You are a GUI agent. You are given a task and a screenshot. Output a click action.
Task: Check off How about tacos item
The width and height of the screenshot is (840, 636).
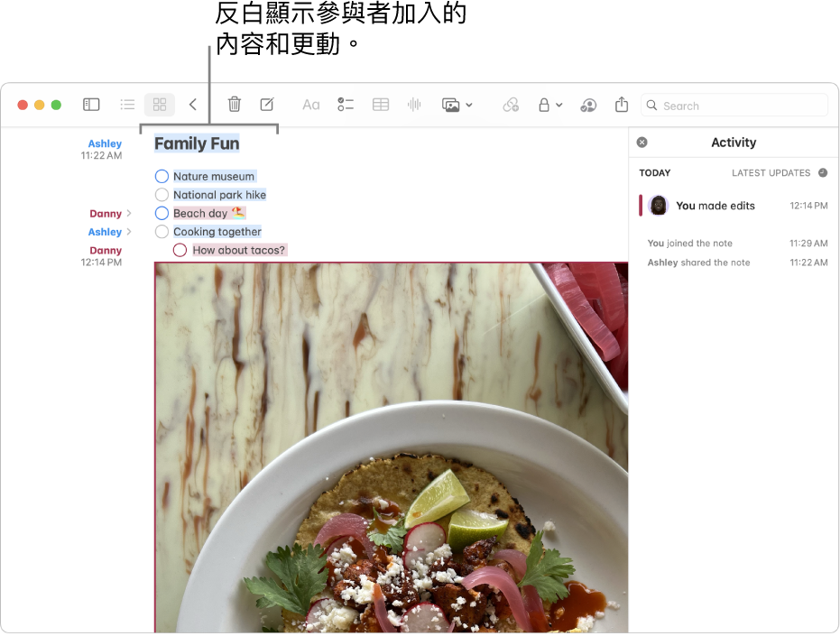pos(180,250)
